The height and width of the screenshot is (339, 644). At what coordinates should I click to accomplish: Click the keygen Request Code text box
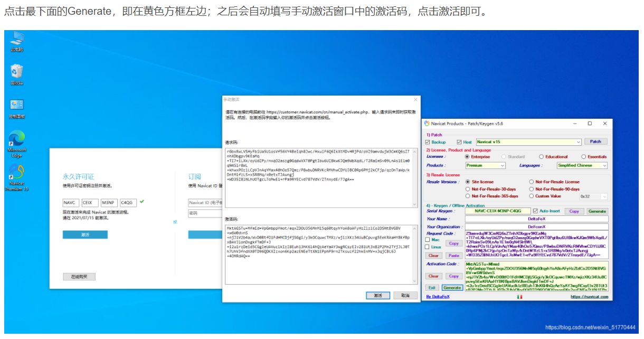pos(536,244)
